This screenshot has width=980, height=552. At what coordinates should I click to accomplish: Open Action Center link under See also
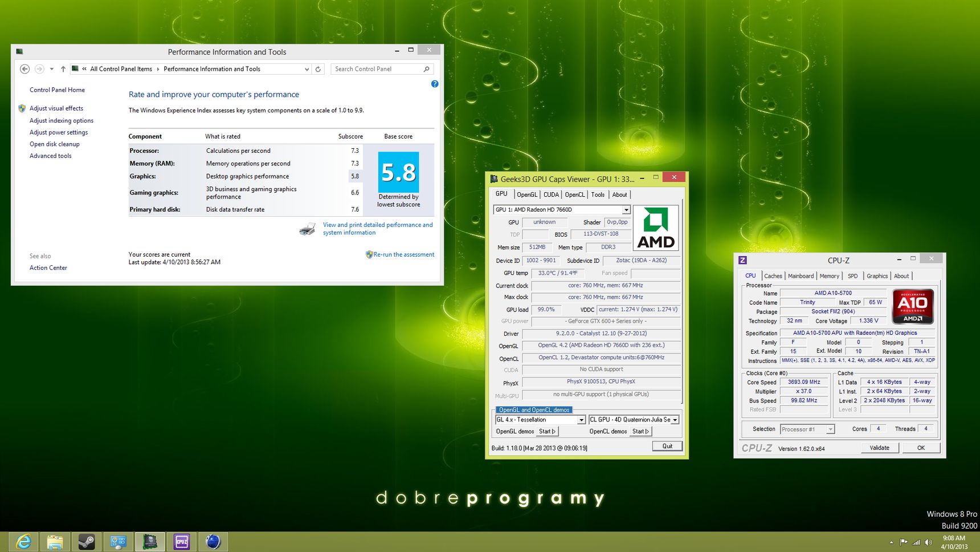pyautogui.click(x=48, y=268)
